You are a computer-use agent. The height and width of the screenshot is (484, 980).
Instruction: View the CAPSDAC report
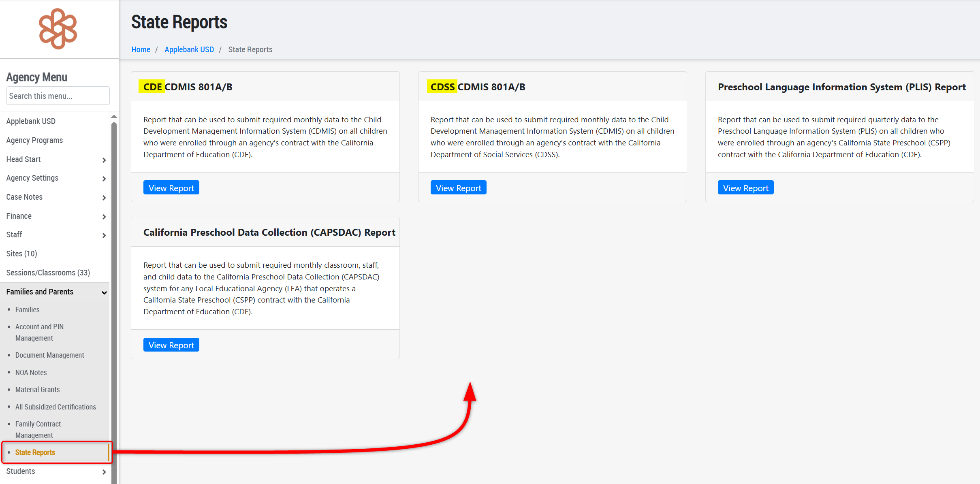171,345
